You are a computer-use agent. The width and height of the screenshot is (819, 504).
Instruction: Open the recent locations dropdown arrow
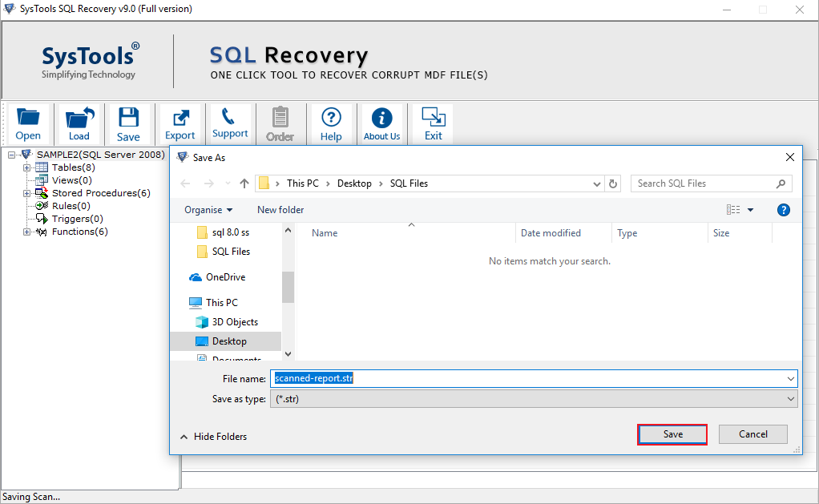coord(228,183)
